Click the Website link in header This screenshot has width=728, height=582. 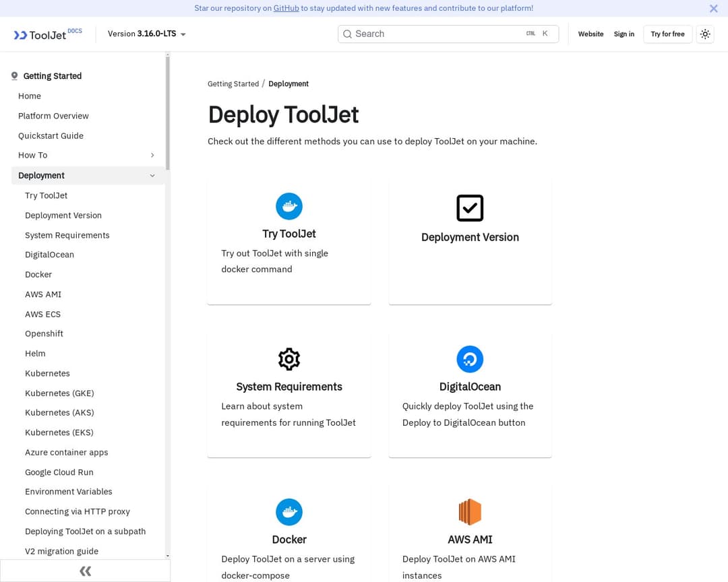[x=590, y=34]
